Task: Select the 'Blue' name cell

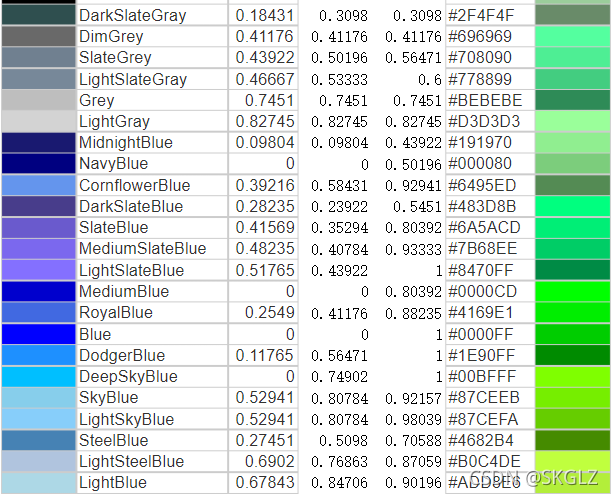Action: 152,334
